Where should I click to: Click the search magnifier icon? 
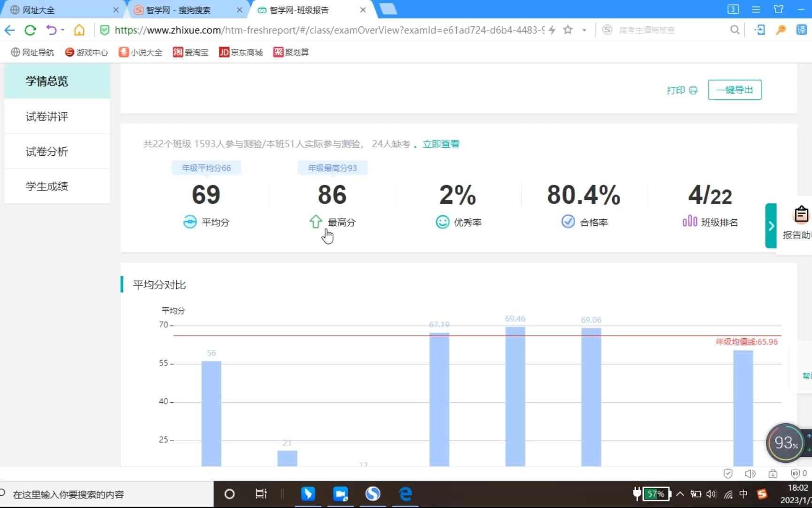point(734,30)
